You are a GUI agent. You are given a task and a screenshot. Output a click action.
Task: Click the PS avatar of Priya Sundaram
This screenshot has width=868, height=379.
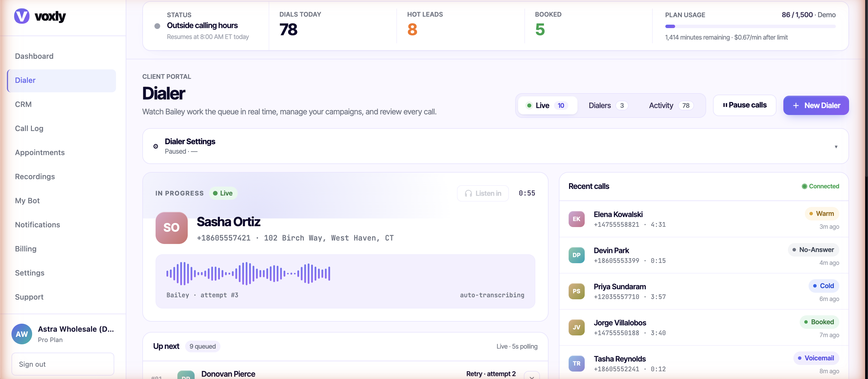577,291
